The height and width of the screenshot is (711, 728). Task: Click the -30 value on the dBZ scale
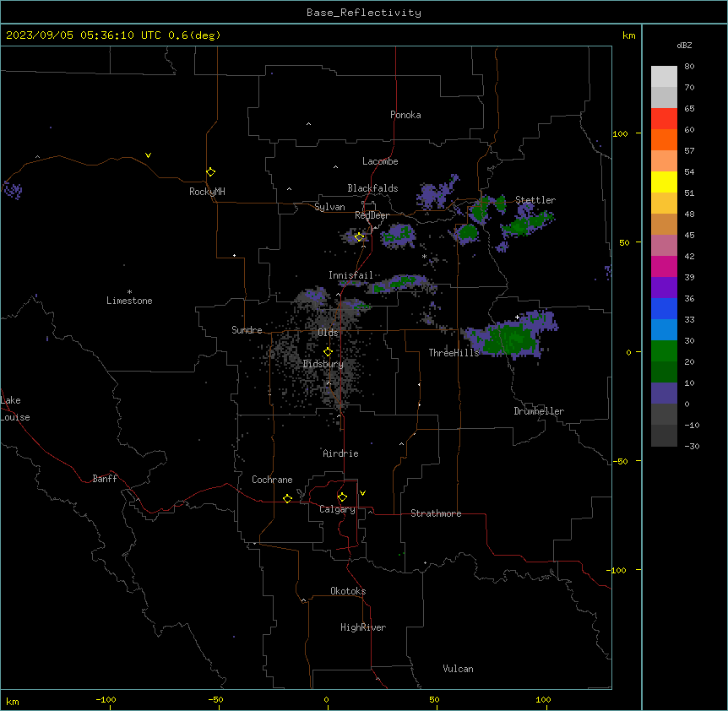(x=692, y=447)
